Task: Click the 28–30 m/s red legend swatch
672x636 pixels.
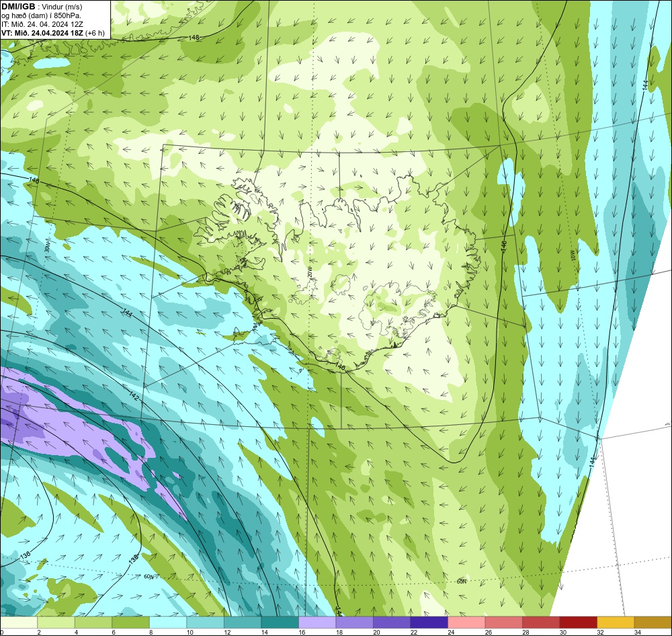Action: (x=541, y=623)
